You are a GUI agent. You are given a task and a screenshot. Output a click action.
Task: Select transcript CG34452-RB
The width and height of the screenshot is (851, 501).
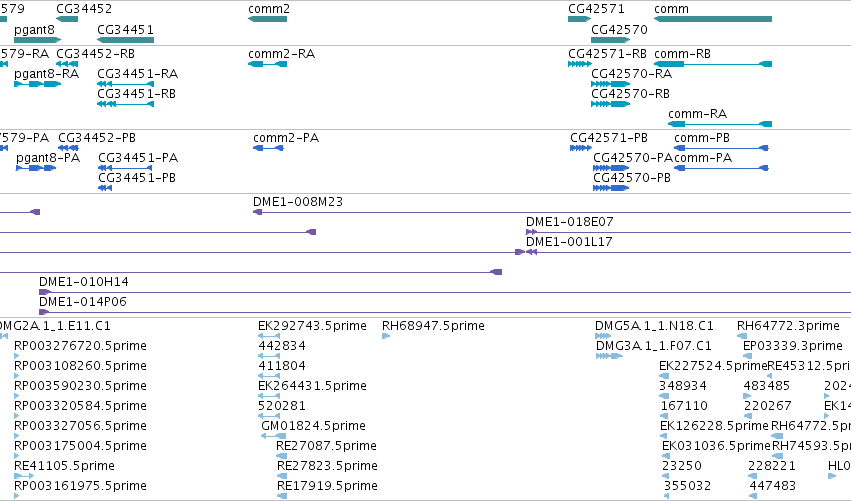[x=67, y=64]
